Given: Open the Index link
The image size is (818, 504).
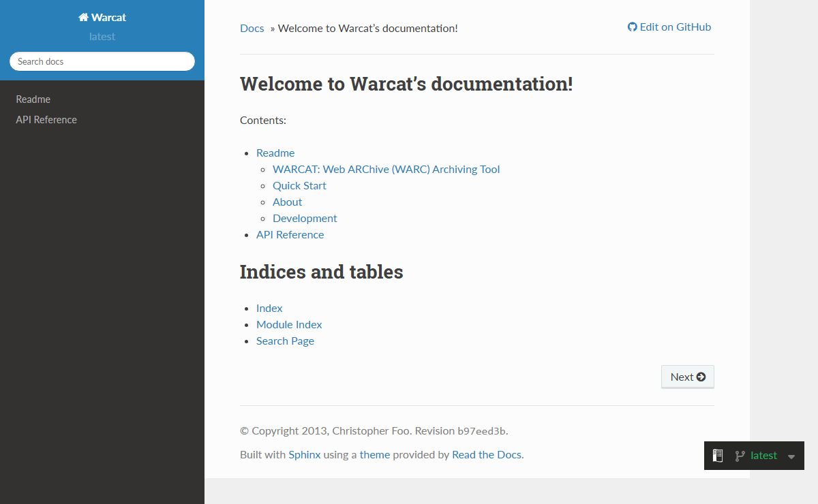Looking at the screenshot, I should [x=269, y=308].
